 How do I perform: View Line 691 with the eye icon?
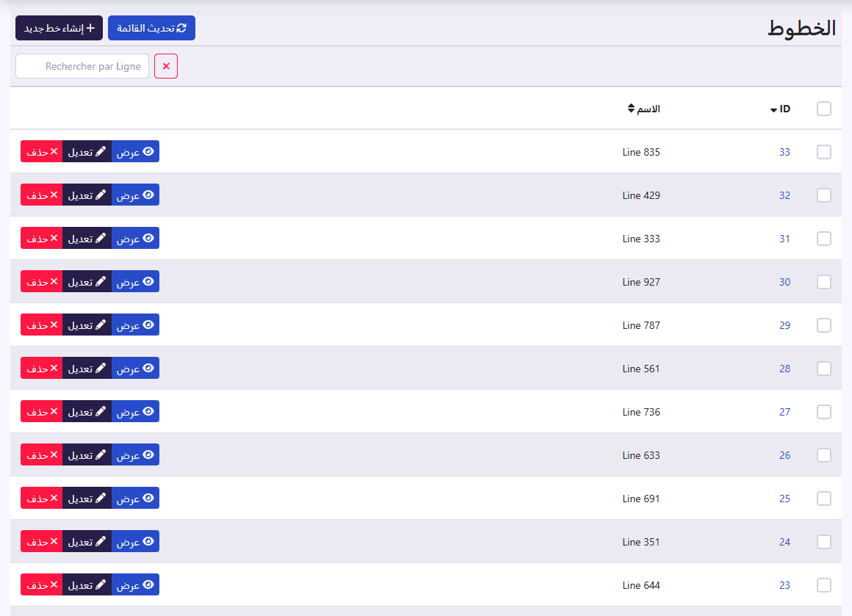click(135, 498)
